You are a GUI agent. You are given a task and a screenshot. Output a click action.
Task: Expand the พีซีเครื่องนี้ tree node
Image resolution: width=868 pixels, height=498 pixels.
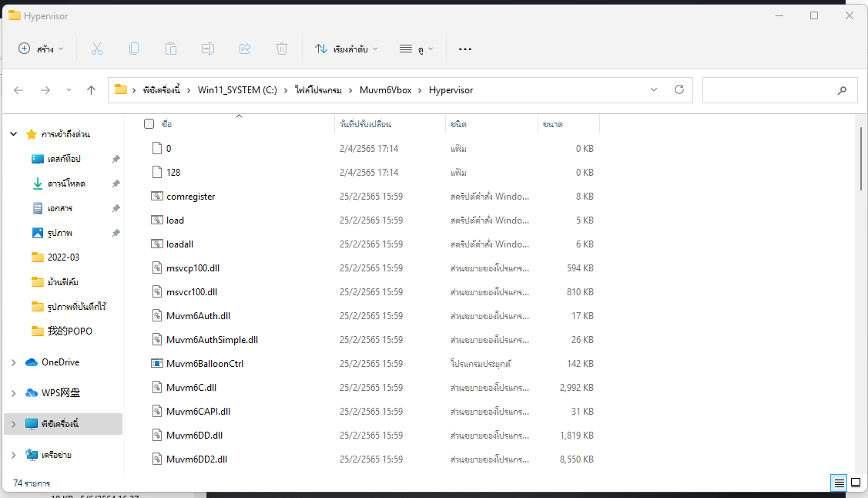(x=14, y=424)
